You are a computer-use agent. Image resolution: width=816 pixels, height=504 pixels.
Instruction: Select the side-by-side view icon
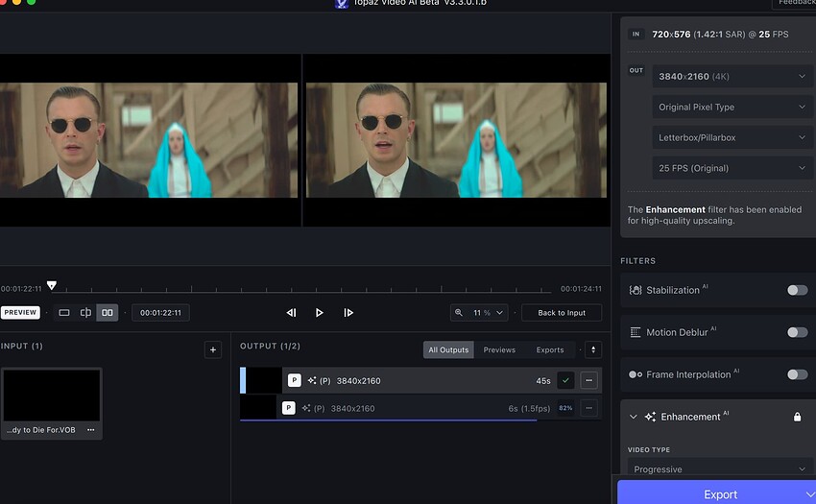pos(108,313)
